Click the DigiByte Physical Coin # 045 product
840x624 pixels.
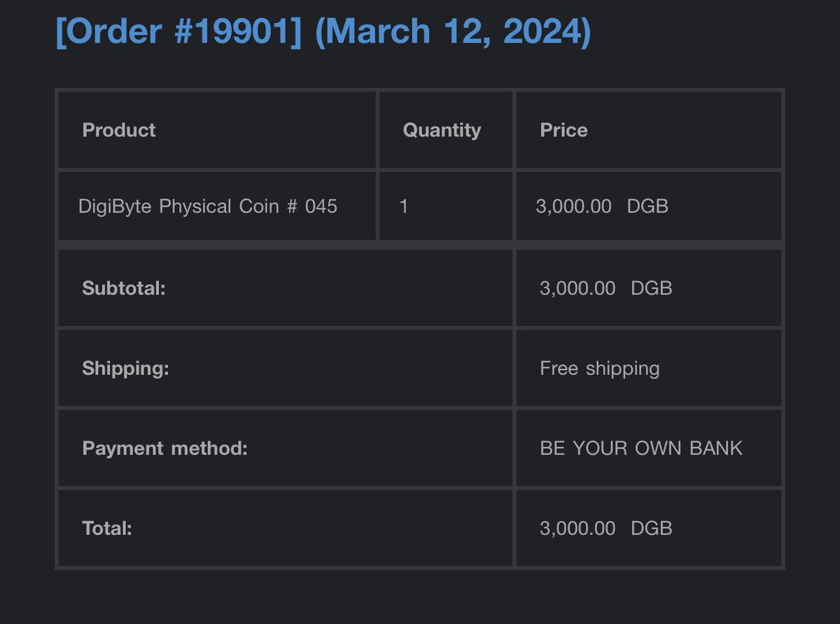208,207
